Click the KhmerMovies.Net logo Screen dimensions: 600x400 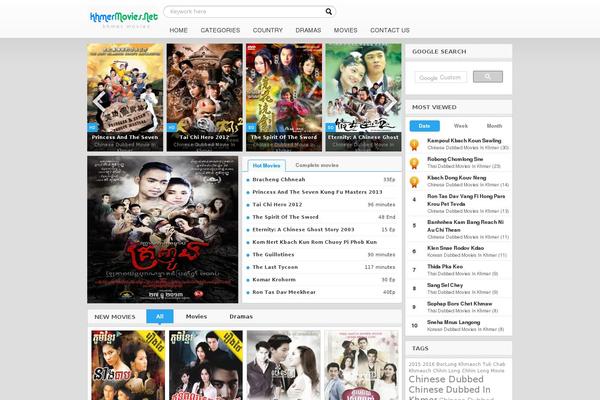pyautogui.click(x=124, y=19)
